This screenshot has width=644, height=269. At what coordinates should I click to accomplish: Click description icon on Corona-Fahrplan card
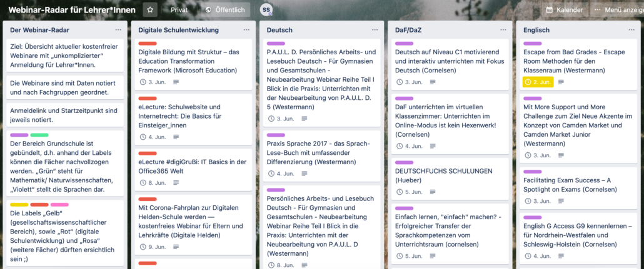176,247
